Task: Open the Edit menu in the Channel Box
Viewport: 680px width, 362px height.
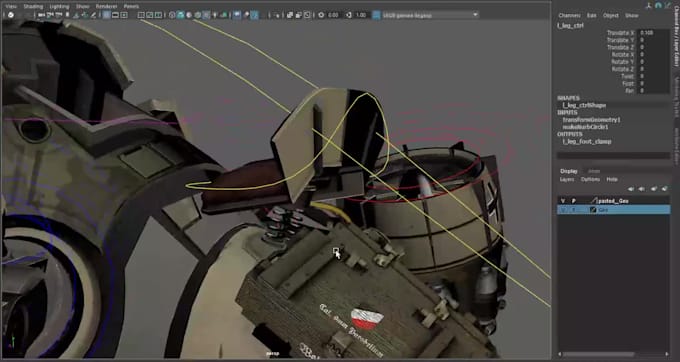Action: pyautogui.click(x=592, y=15)
